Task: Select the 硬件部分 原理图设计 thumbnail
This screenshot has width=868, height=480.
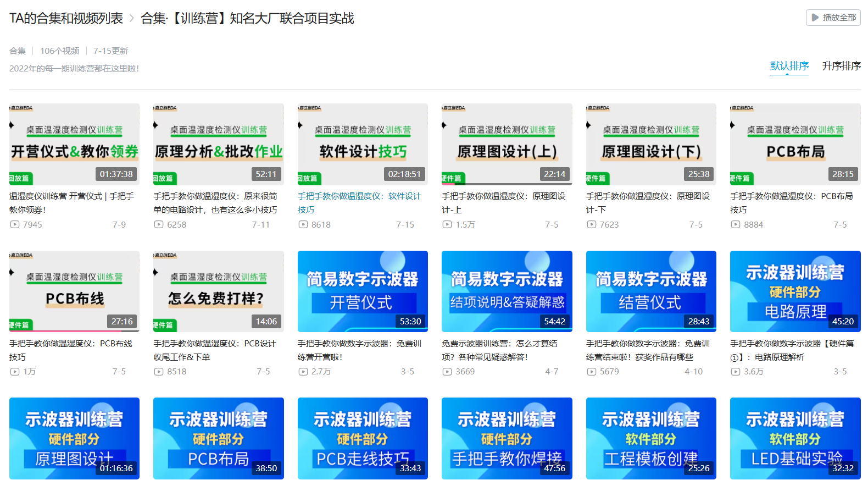Action: pyautogui.click(x=74, y=438)
